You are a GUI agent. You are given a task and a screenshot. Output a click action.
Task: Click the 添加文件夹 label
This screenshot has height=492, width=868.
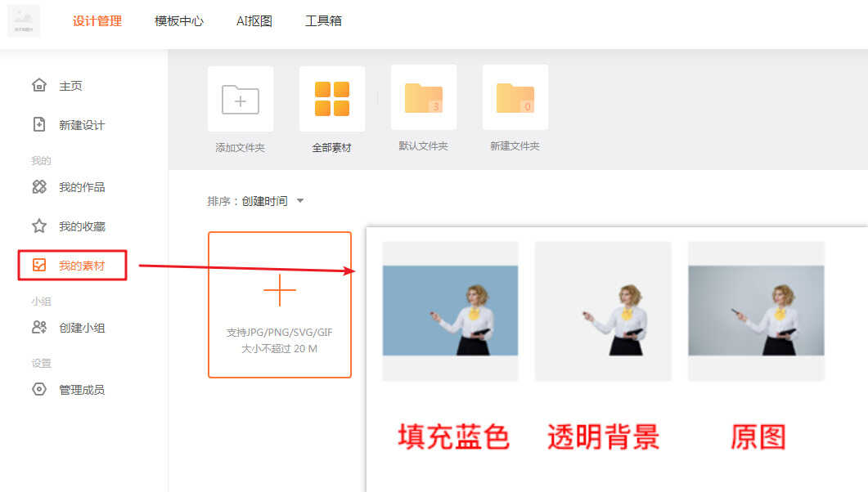point(241,148)
